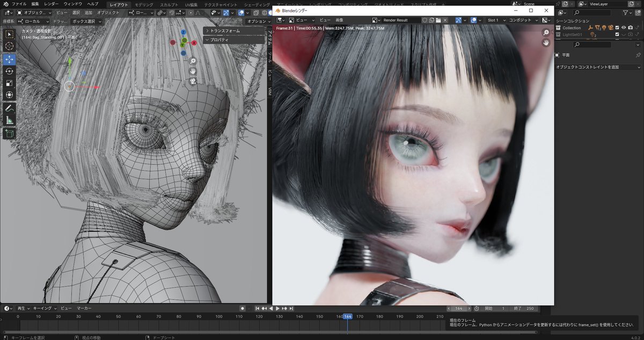The image size is (644, 340).
Task: Jump to timeline start frame
Action: 258,308
